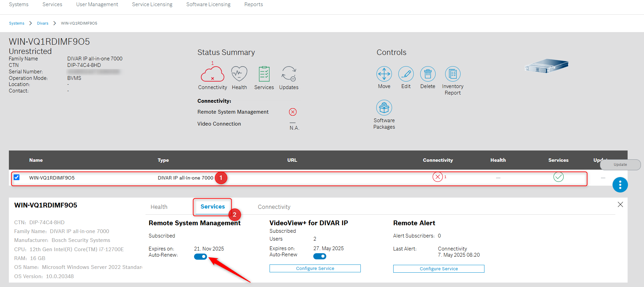Open the blue three-dot actions menu

[x=620, y=185]
